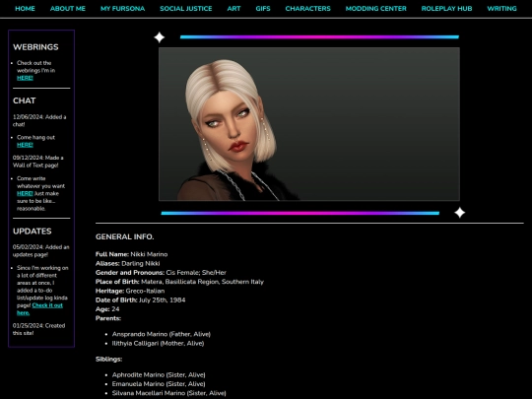
Task: Click the CHAT sidebar heading
Action: 24,100
